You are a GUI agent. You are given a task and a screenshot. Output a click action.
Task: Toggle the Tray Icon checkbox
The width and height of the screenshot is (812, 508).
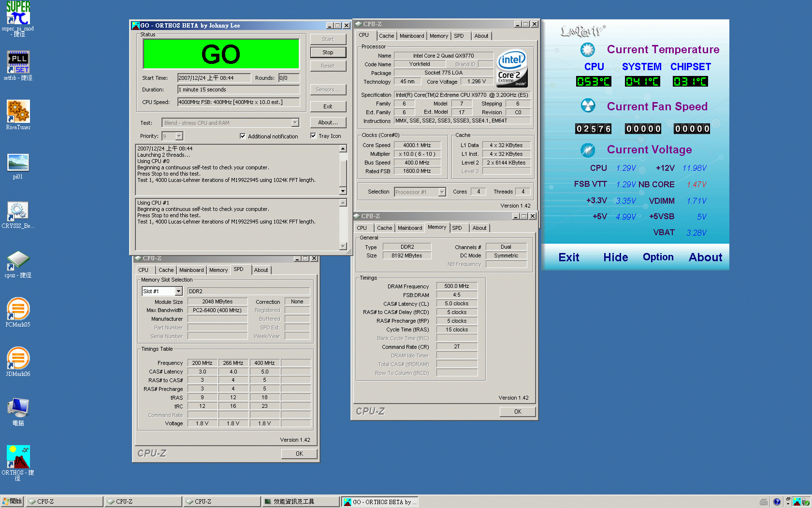coord(313,136)
